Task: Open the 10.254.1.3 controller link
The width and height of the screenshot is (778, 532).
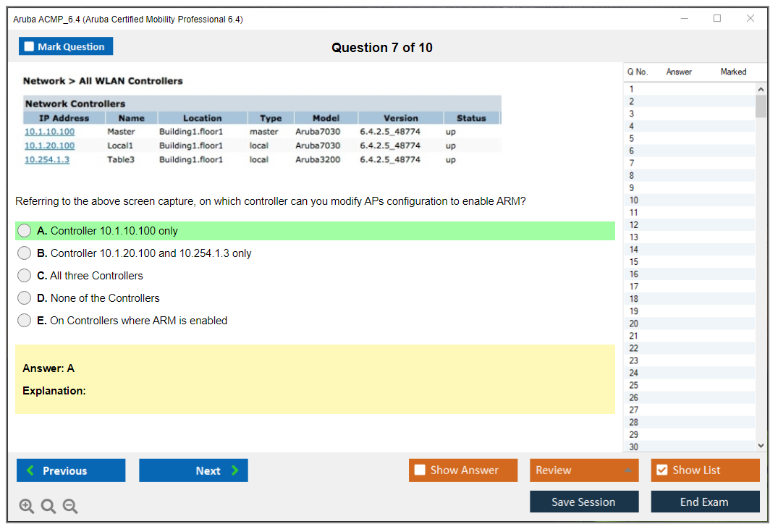Action: tap(47, 160)
